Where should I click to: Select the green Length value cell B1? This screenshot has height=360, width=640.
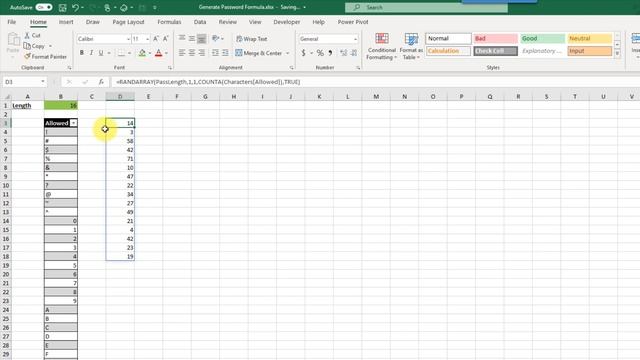coord(61,105)
